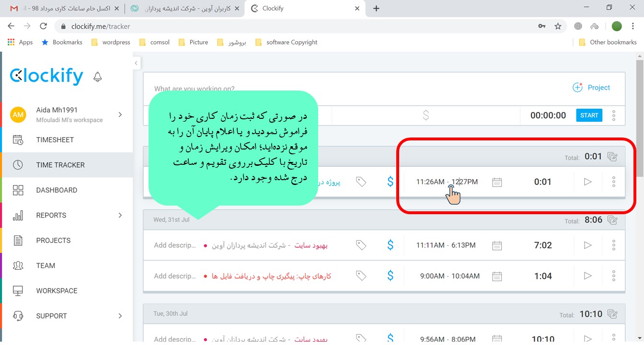Open the software Copyright bookmark folder
This screenshot has width=644, height=345.
click(x=287, y=42)
